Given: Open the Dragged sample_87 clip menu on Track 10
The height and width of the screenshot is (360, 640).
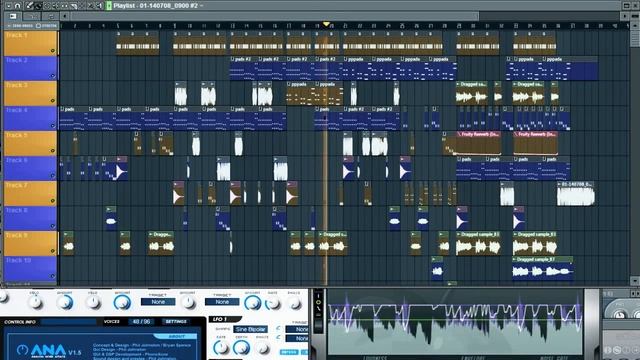Looking at the screenshot, I should [515, 259].
